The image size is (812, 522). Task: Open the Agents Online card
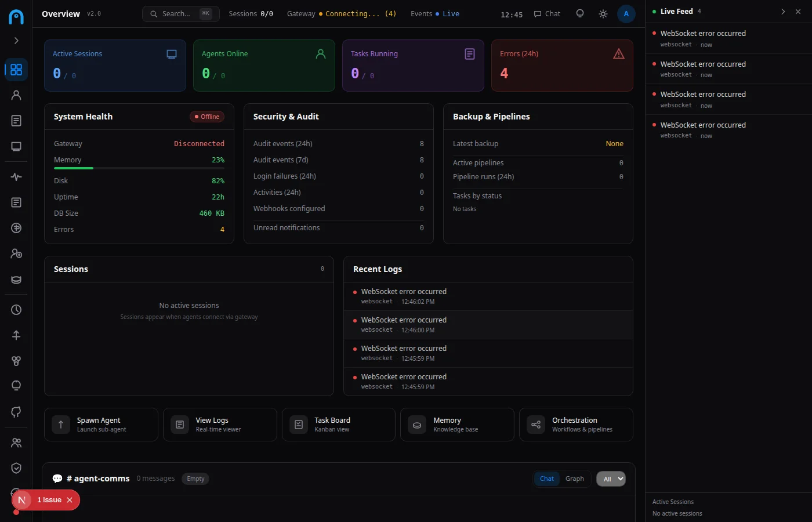click(x=264, y=66)
